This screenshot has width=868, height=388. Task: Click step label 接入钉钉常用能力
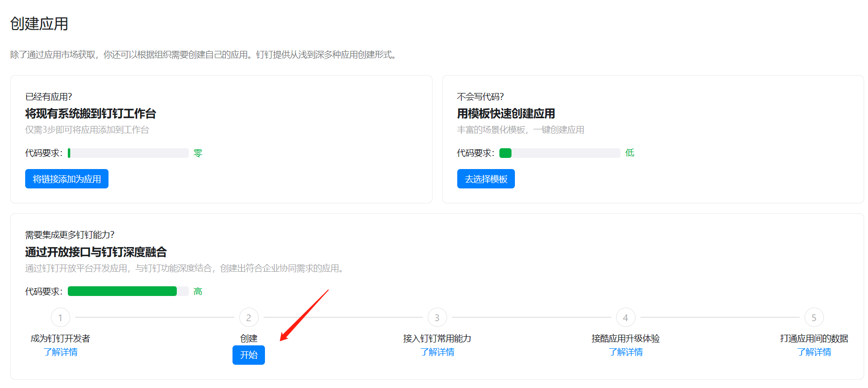tap(437, 339)
